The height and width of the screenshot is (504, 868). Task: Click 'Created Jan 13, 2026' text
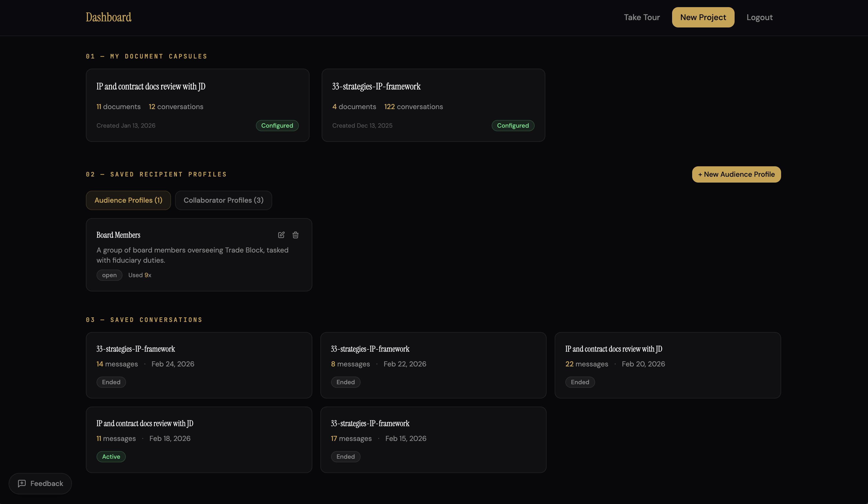click(x=126, y=125)
